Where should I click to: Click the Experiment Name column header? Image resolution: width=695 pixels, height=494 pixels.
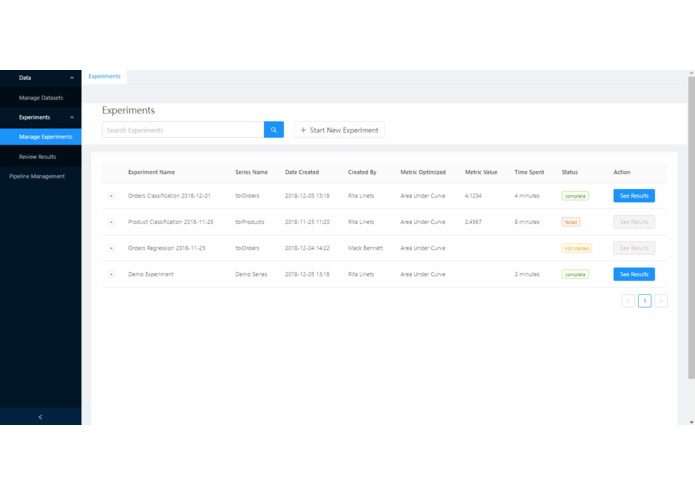tap(151, 172)
